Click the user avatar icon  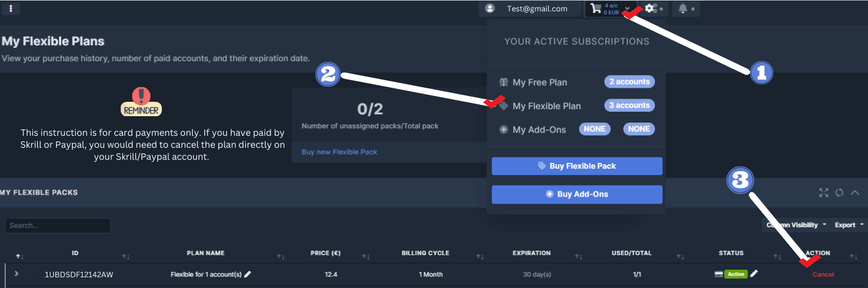489,9
